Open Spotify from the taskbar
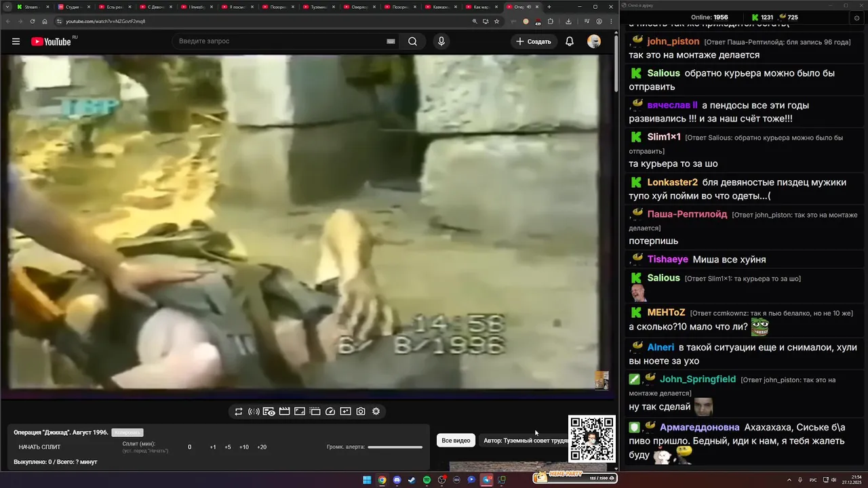The image size is (868, 488). point(427,480)
